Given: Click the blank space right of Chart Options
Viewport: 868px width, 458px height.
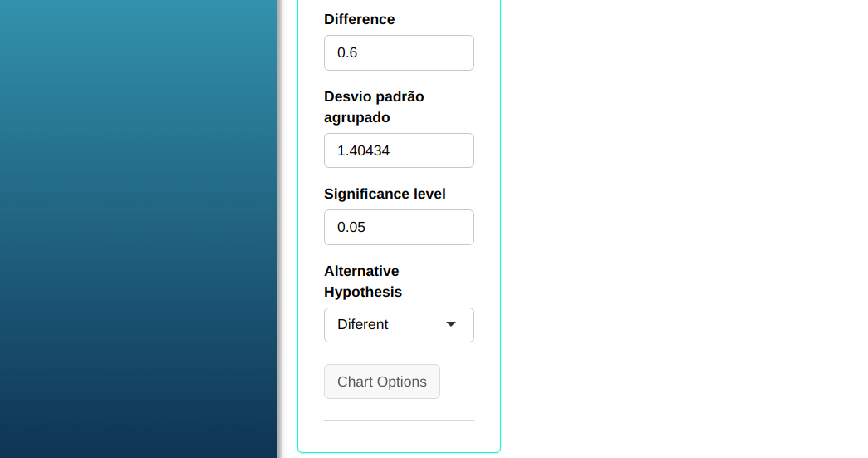Looking at the screenshot, I should (465, 382).
